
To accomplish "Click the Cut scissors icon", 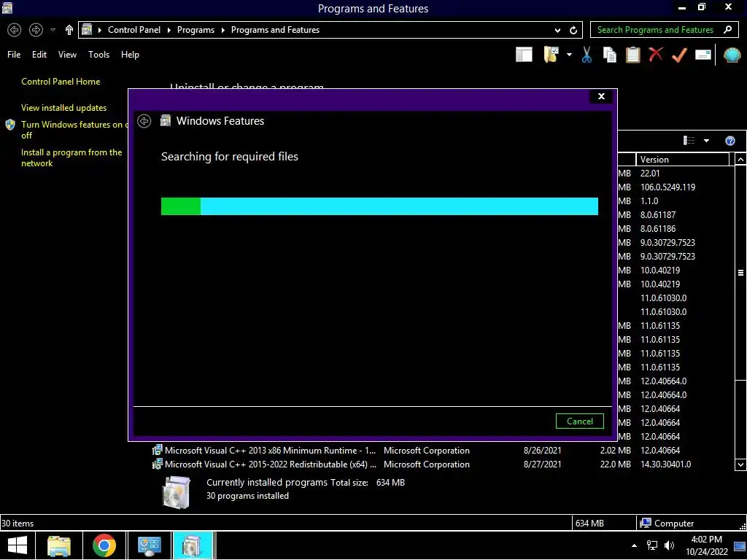I will pyautogui.click(x=587, y=55).
